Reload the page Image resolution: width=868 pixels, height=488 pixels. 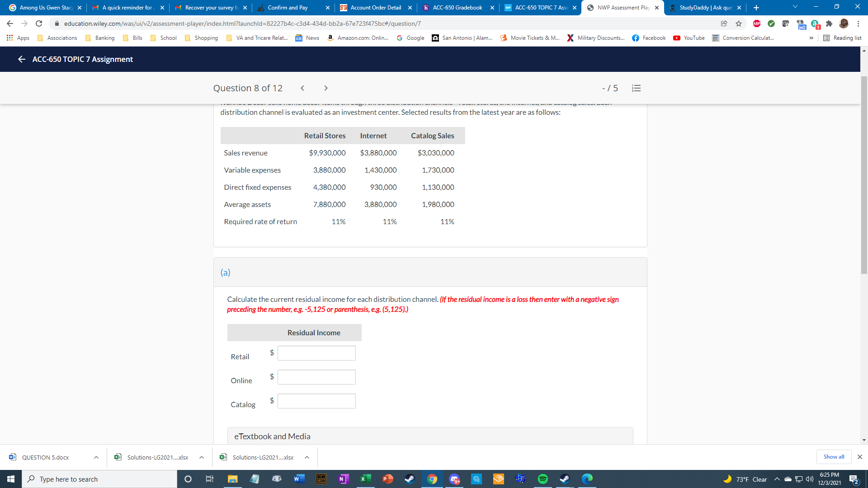pos(39,23)
